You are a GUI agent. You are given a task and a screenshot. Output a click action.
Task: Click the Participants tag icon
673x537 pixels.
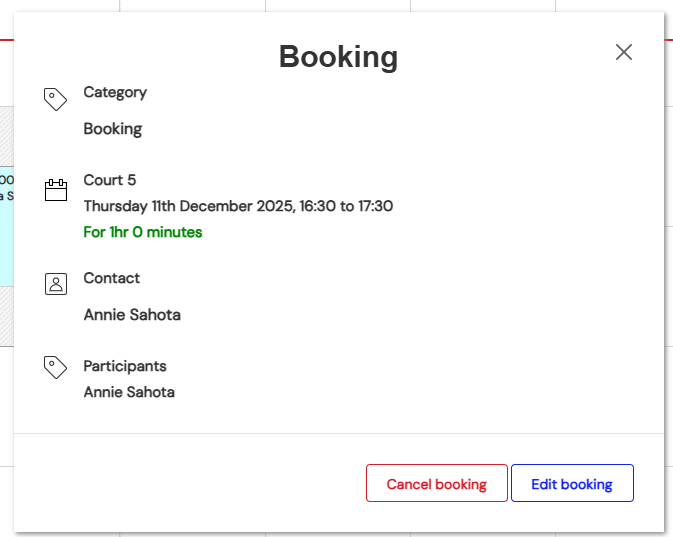[56, 367]
